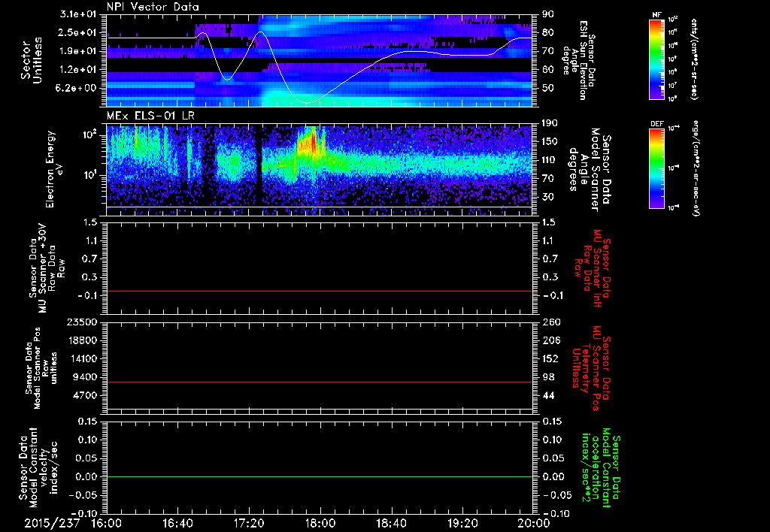Click the 17:20 time tick label
The height and width of the screenshot is (532, 770).
[x=249, y=524]
